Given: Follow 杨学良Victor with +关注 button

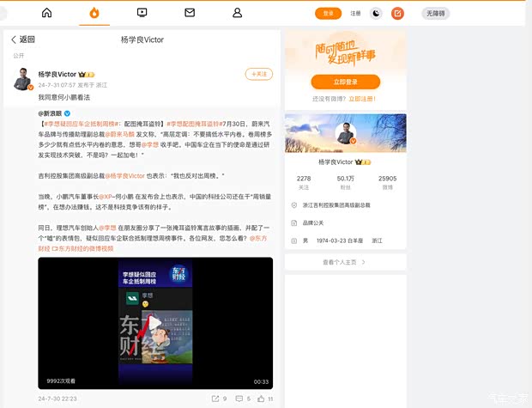Looking at the screenshot, I should pyautogui.click(x=259, y=74).
